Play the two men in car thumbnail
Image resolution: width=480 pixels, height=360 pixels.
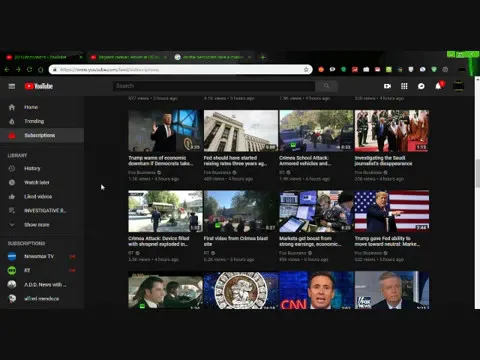coord(165,290)
